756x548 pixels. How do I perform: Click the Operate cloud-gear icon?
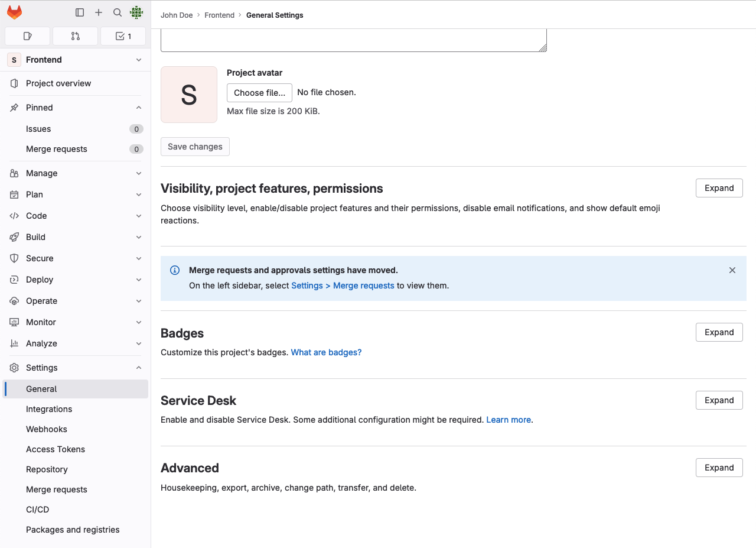pos(14,301)
